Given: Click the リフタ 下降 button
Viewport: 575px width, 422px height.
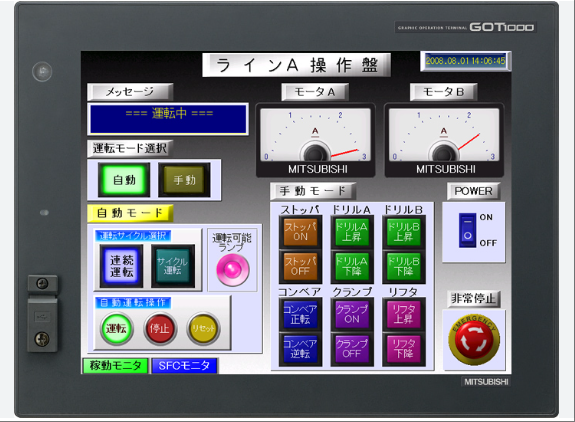Looking at the screenshot, I should (x=404, y=349).
